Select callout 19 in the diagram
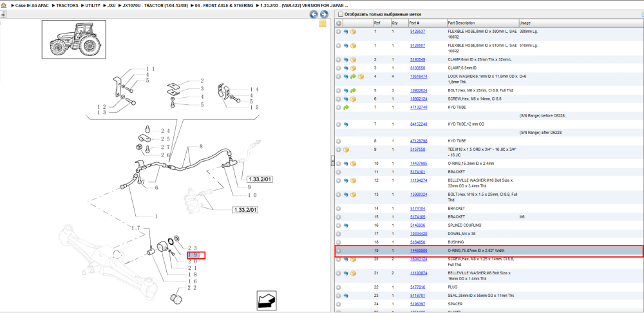644x313 pixels. (x=193, y=255)
